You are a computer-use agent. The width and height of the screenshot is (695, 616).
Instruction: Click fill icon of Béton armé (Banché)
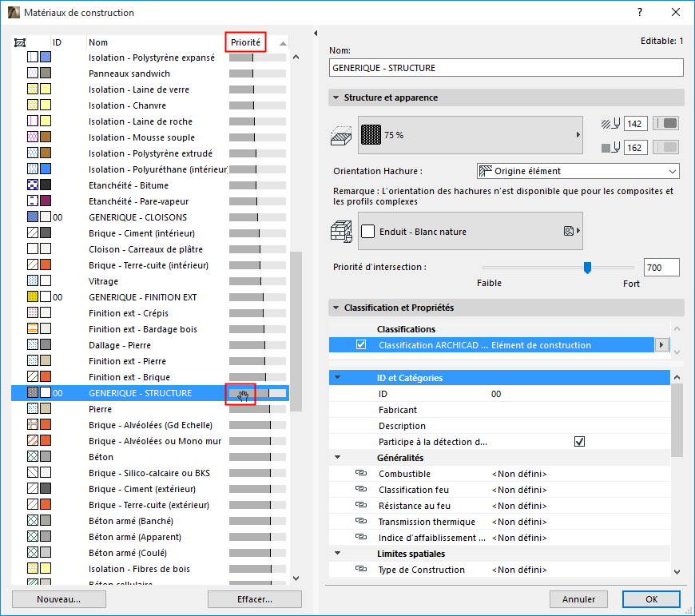33,520
